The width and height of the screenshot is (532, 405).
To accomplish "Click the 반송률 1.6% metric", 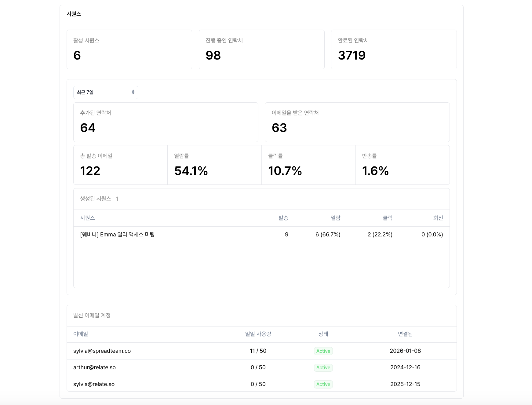I will pos(375,170).
